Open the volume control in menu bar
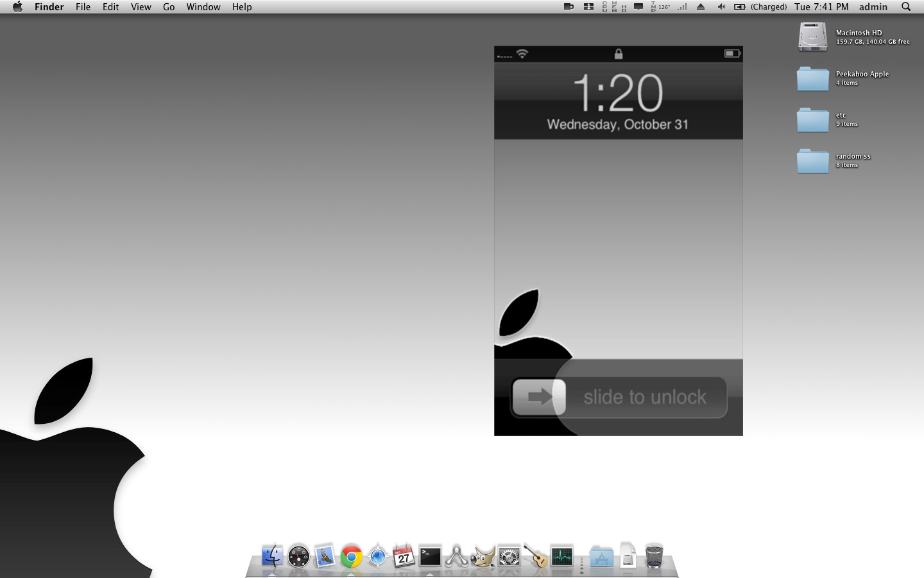This screenshot has height=578, width=924. (x=721, y=7)
